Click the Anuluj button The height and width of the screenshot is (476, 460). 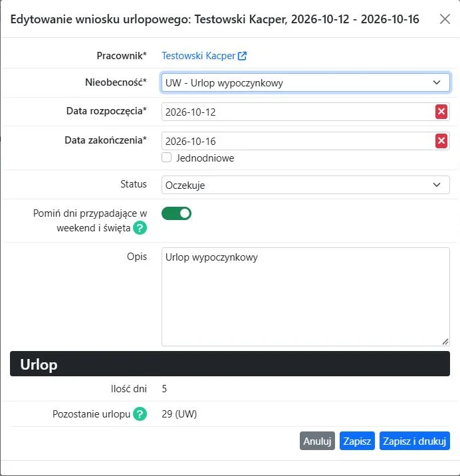pyautogui.click(x=317, y=441)
